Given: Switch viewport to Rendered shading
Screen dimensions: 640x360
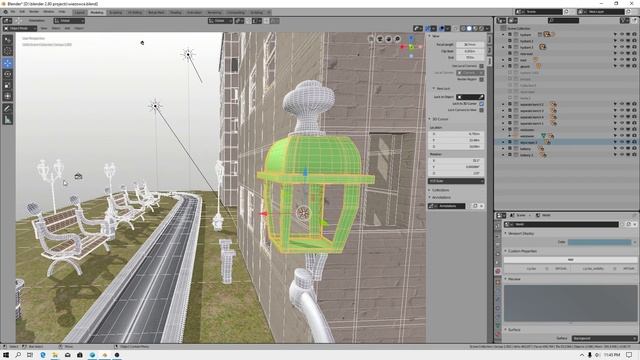Looking at the screenshot, I should tap(481, 28).
